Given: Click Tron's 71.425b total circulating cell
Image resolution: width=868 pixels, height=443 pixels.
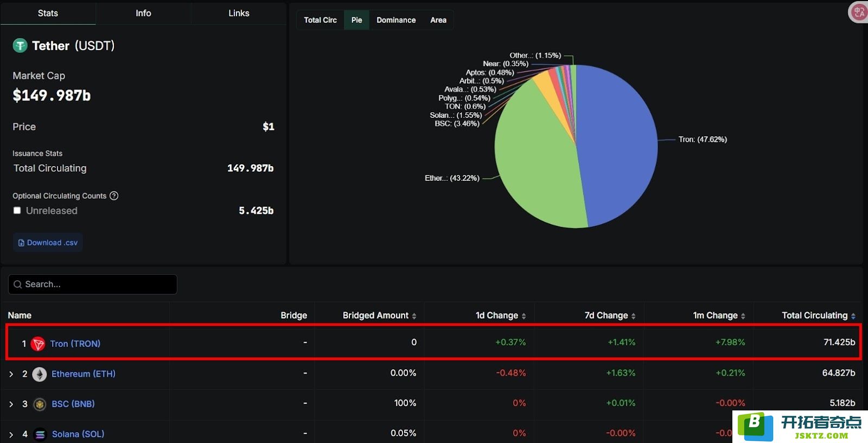Looking at the screenshot, I should pos(839,343).
